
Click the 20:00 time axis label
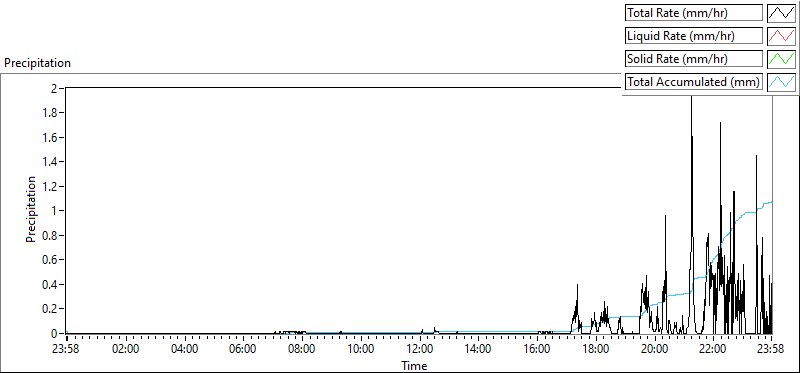pyautogui.click(x=655, y=350)
